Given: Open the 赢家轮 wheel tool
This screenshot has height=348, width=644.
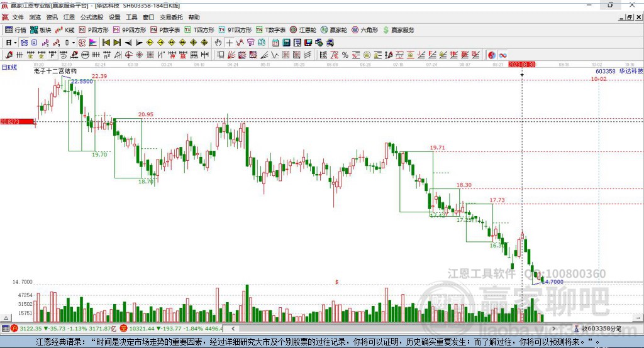Looking at the screenshot, I should point(334,30).
